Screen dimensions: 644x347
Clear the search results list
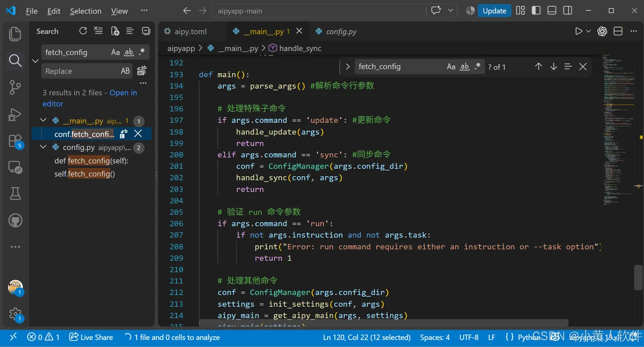click(98, 31)
